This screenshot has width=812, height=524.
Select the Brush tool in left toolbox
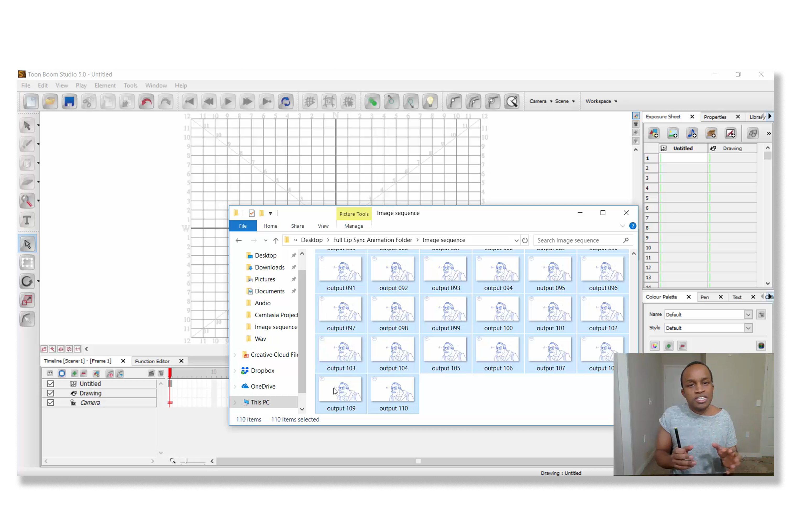pyautogui.click(x=27, y=145)
